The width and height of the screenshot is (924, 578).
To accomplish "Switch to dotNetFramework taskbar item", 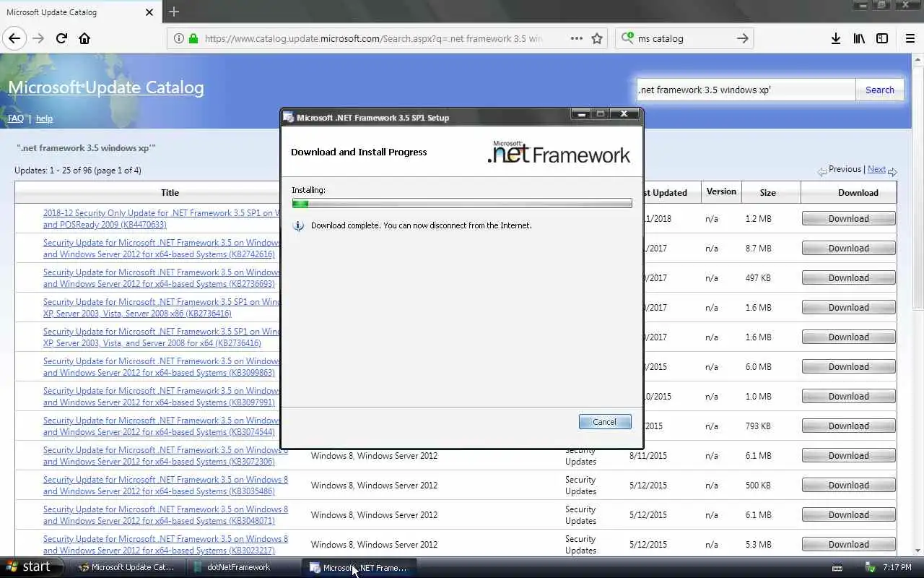I will (x=243, y=567).
